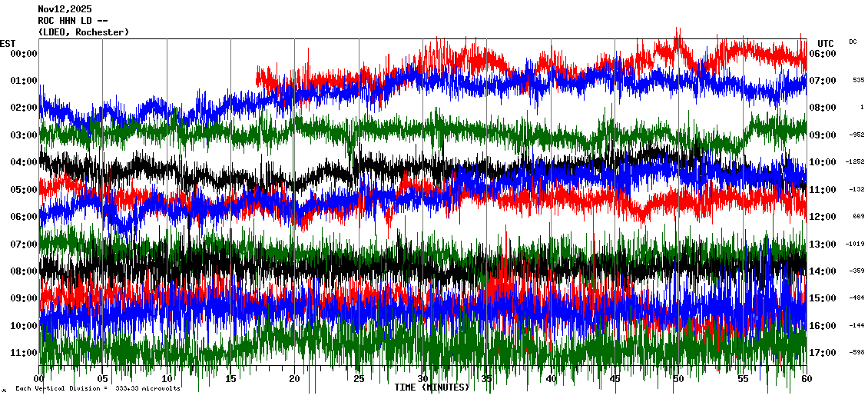Viewport: 868px width, 399px height.
Task: Click the UTC axis header
Action: click(825, 43)
